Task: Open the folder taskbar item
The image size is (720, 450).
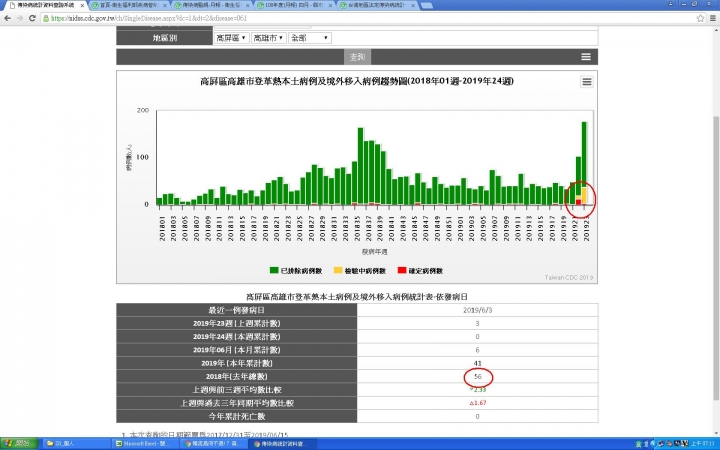Action: tap(76, 444)
